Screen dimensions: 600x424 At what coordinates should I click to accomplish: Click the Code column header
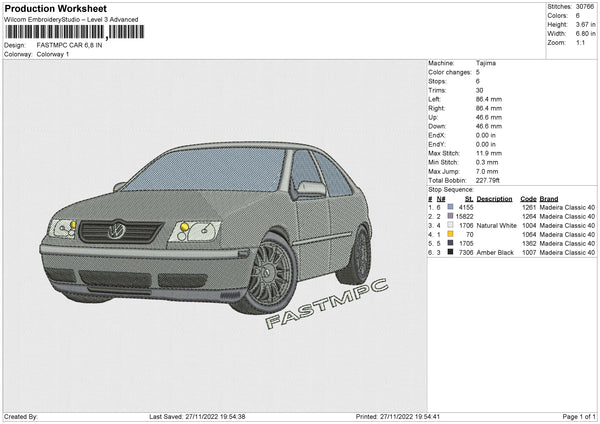click(528, 198)
